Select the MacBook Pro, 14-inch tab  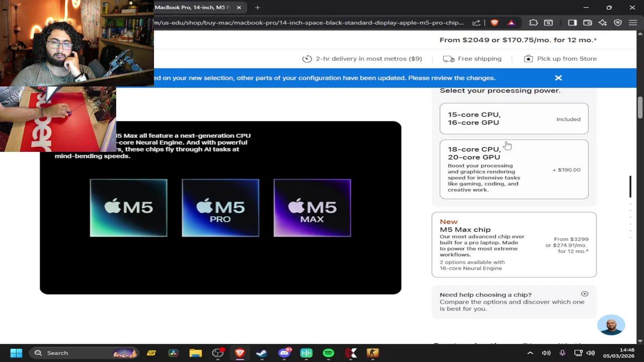192,8
